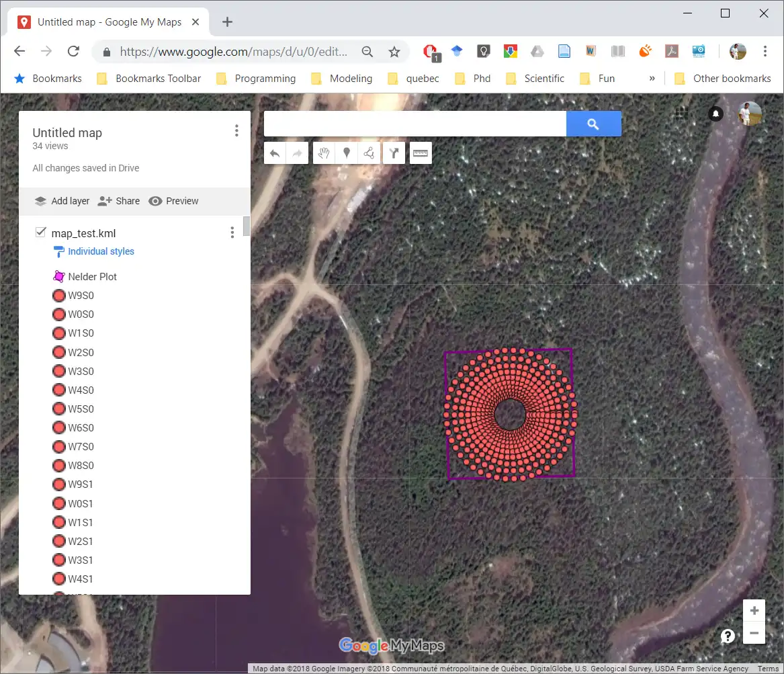Click the Redo arrow in map toolbar

click(x=297, y=153)
